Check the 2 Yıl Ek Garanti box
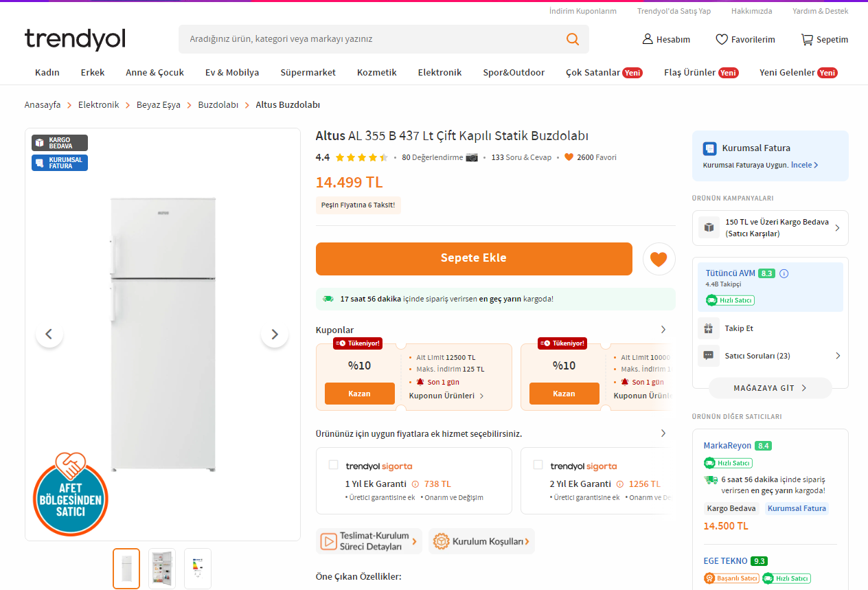This screenshot has height=590, width=868. pos(538,465)
